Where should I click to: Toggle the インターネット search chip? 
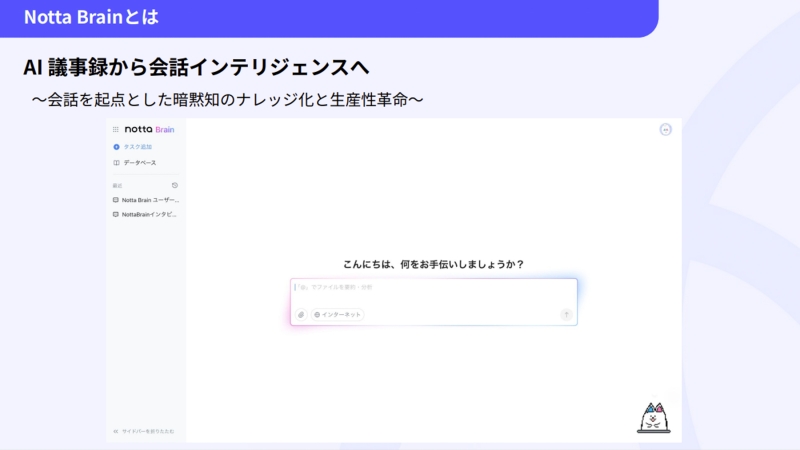[x=337, y=314]
